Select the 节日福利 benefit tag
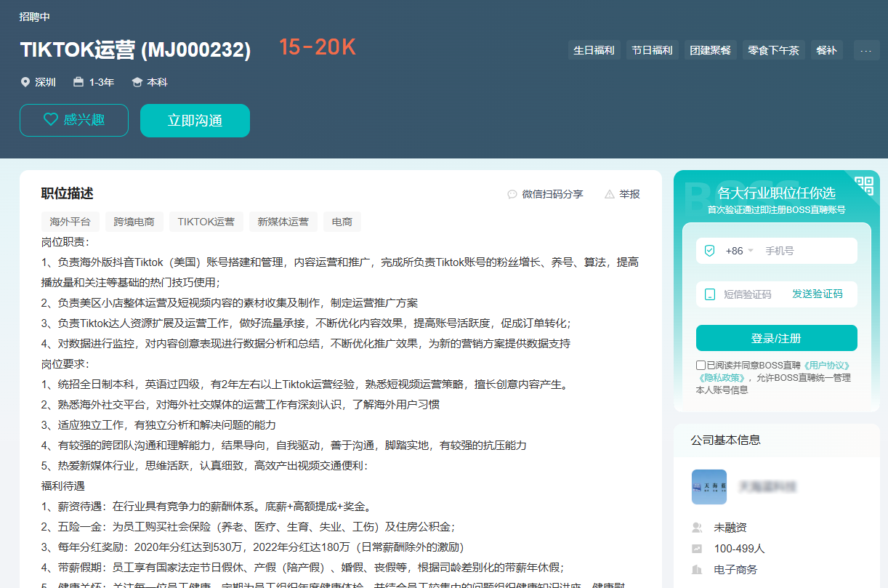Image resolution: width=888 pixels, height=588 pixels. pyautogui.click(x=652, y=50)
